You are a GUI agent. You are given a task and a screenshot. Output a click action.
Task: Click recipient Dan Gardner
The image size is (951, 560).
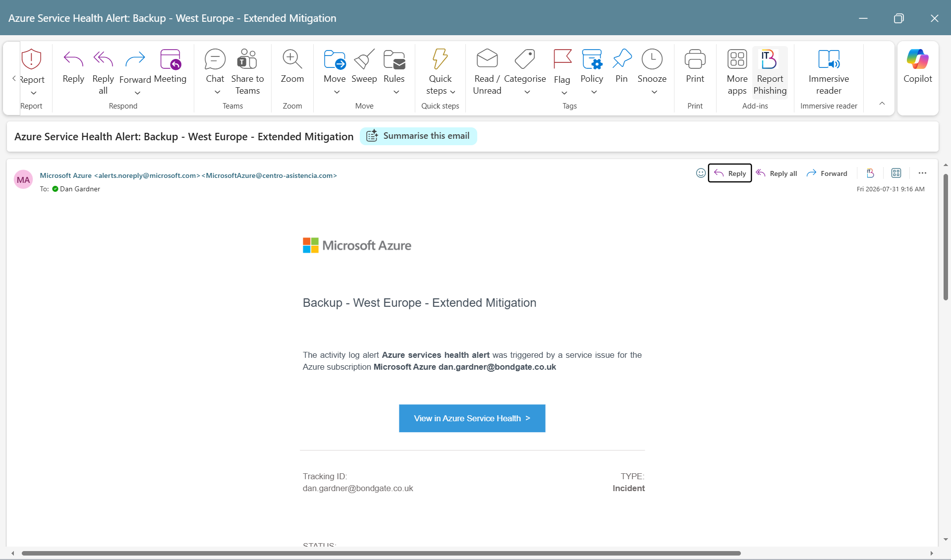[x=80, y=189]
